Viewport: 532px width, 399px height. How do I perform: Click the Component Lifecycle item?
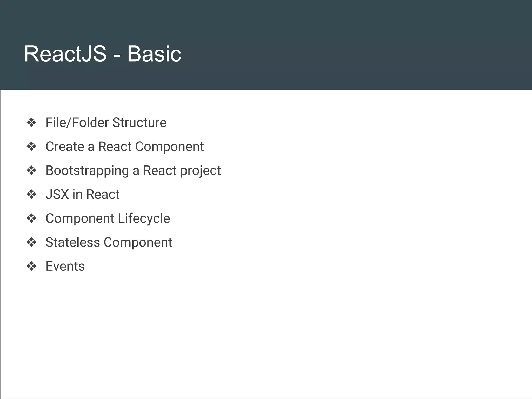[x=108, y=219]
